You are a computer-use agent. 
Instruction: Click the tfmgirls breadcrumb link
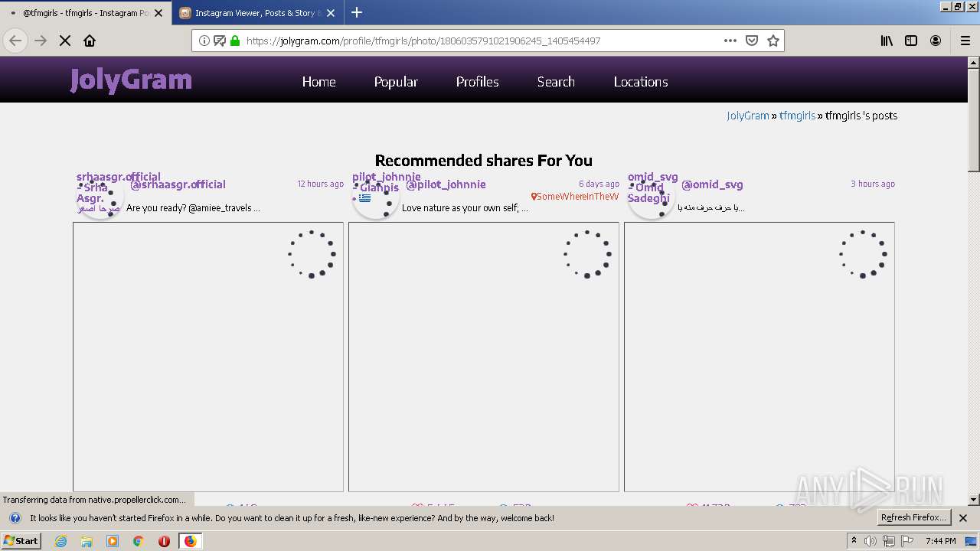(x=797, y=116)
